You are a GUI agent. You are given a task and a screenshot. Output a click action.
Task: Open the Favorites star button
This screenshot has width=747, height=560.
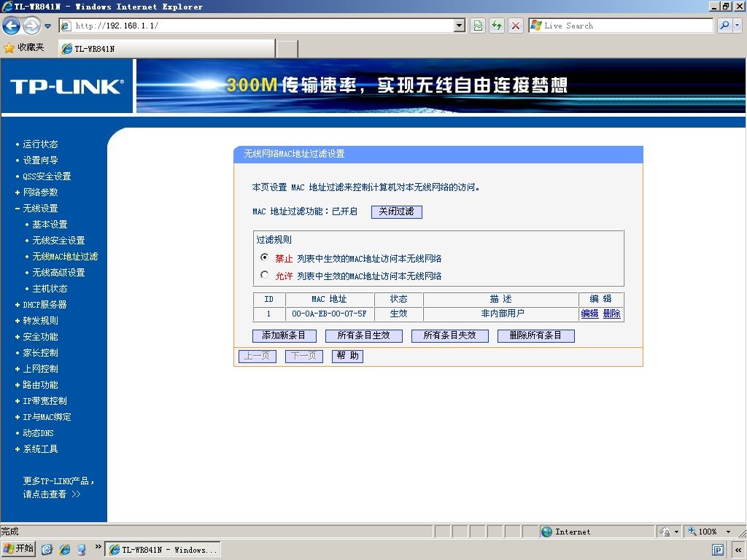coord(24,47)
